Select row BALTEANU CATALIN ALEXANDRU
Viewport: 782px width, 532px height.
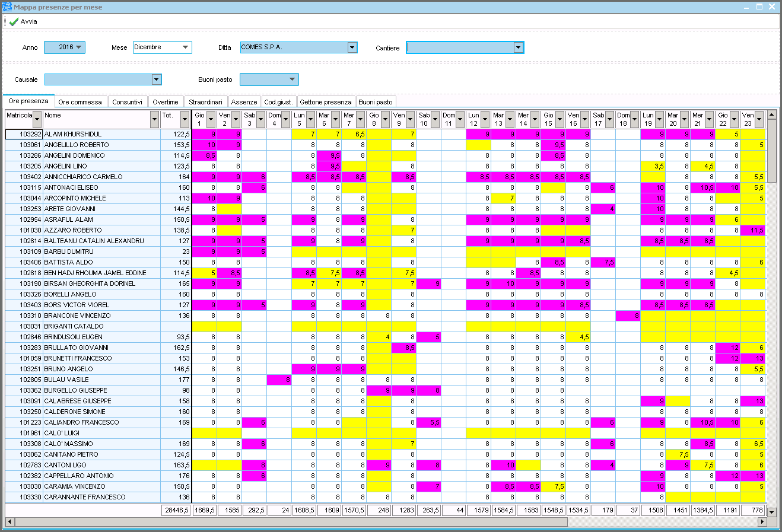coord(386,241)
